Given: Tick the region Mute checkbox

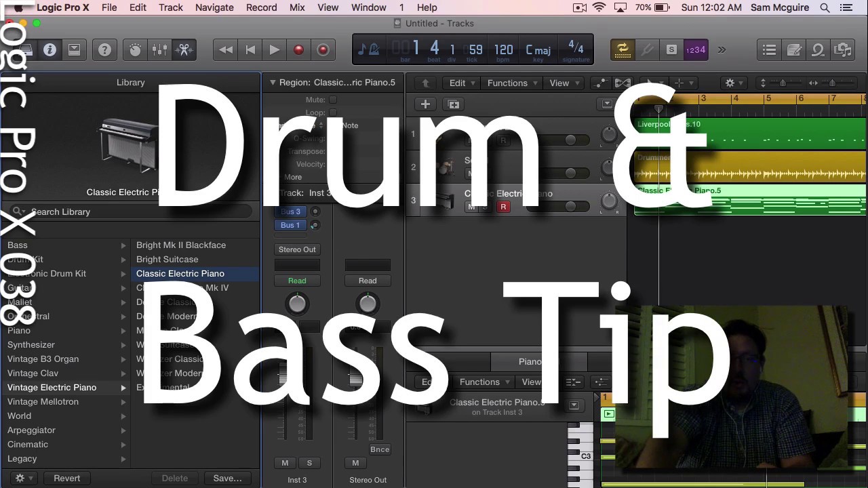Looking at the screenshot, I should (333, 100).
